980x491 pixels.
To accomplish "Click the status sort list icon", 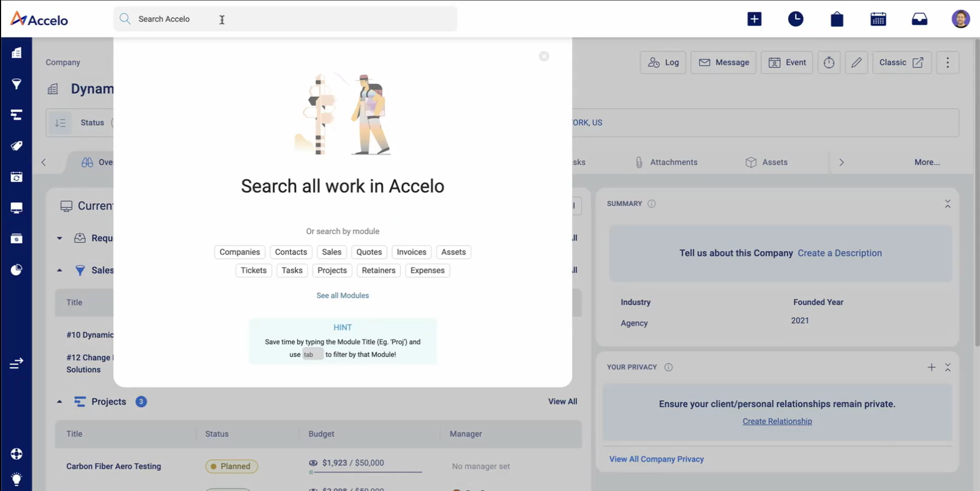I will pyautogui.click(x=60, y=123).
